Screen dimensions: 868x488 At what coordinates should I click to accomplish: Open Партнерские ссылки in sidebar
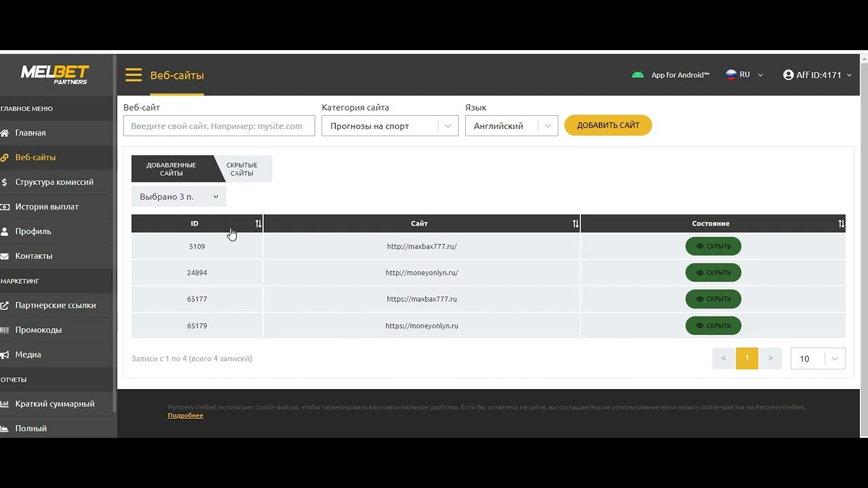coord(57,305)
